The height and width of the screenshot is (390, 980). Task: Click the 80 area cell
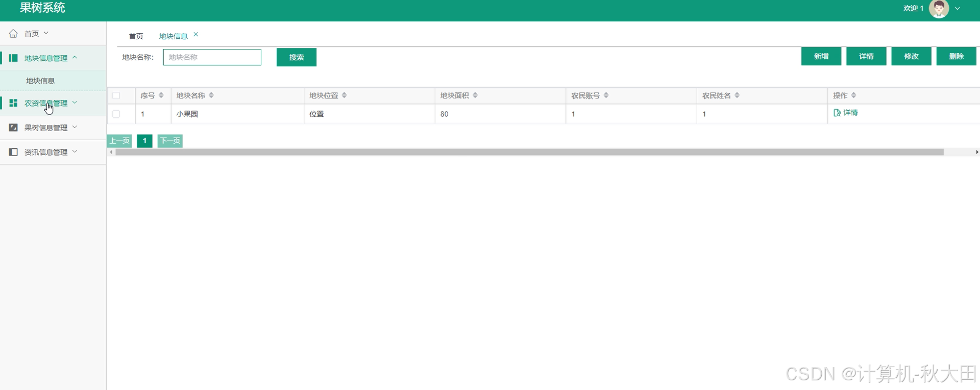[500, 114]
